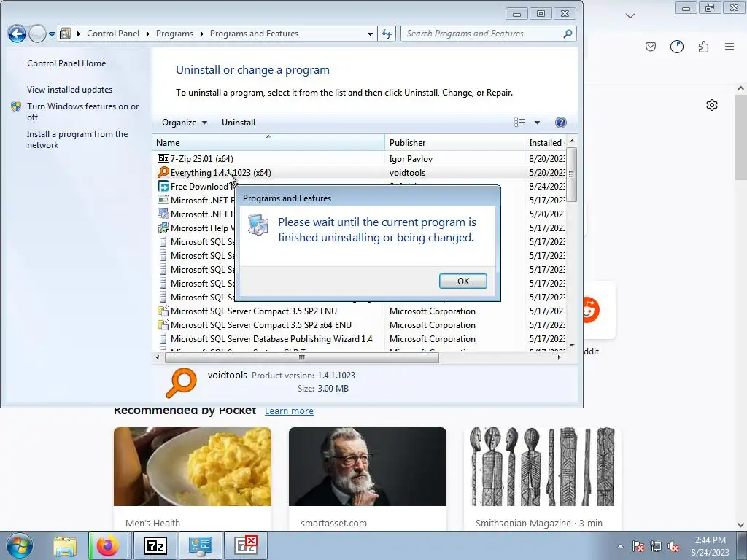
Task: Click the 7-Zip taskbar button
Action: (x=155, y=545)
